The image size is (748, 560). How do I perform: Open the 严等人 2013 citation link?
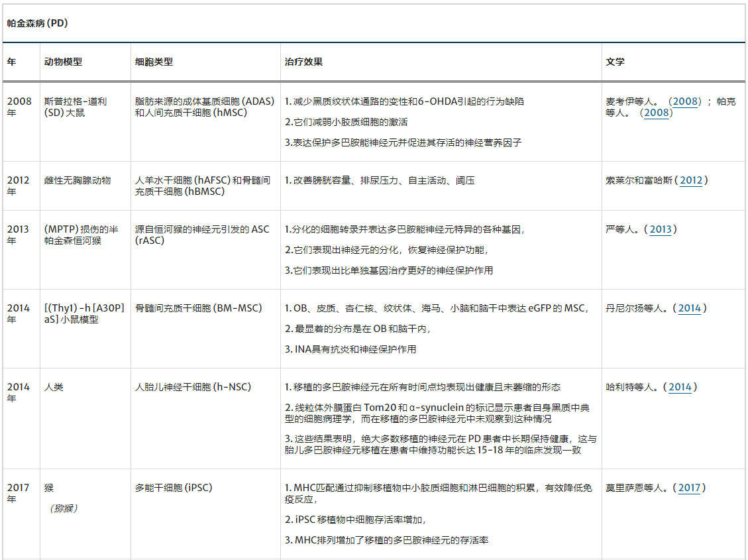660,229
